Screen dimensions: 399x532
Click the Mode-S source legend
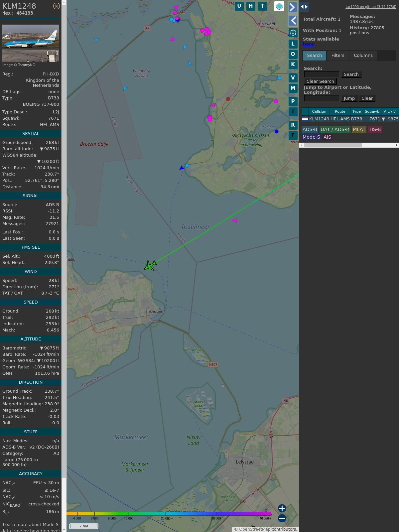click(x=311, y=137)
